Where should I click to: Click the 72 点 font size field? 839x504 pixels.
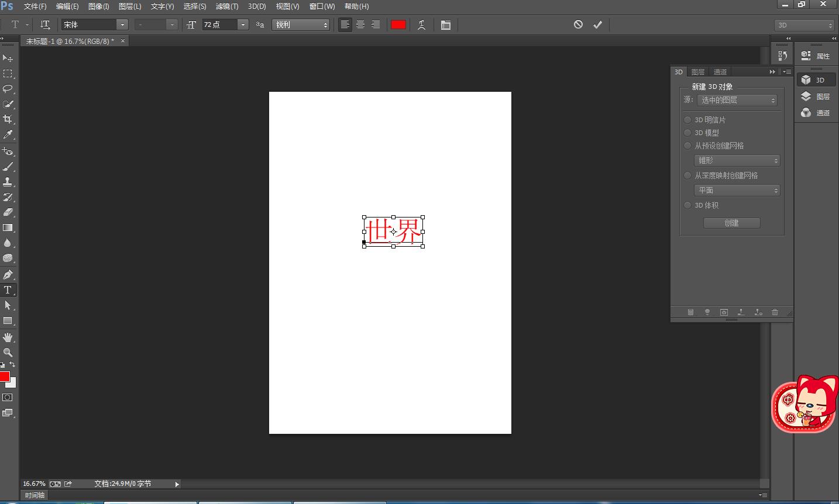point(219,25)
